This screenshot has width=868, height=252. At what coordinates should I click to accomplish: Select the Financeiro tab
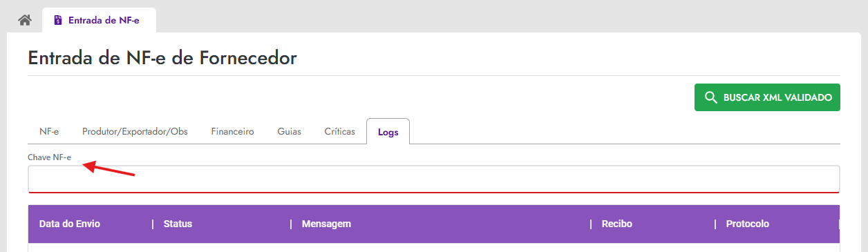(233, 131)
